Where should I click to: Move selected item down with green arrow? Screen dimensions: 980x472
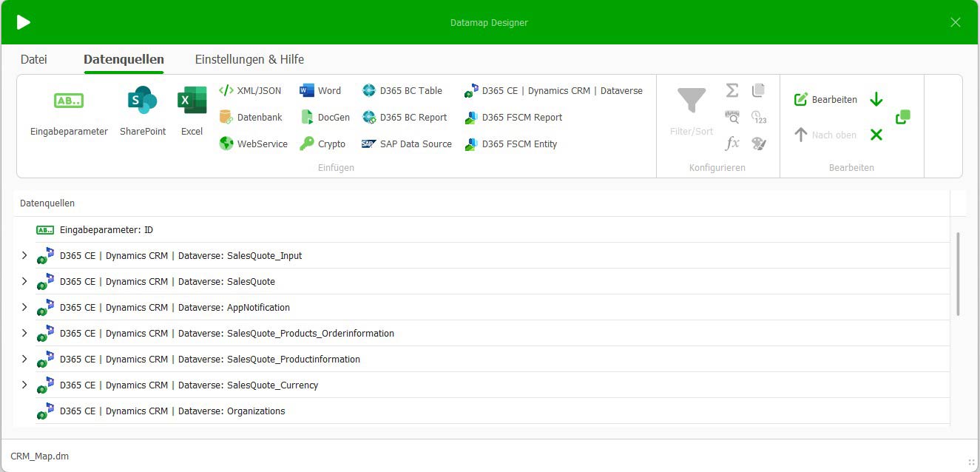(876, 99)
